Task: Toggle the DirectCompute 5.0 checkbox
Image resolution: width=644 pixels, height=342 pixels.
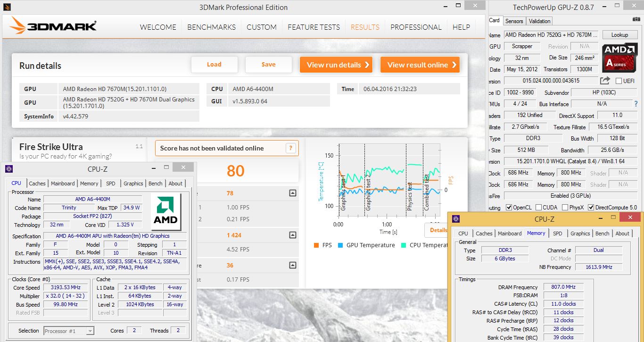Action: (x=591, y=208)
